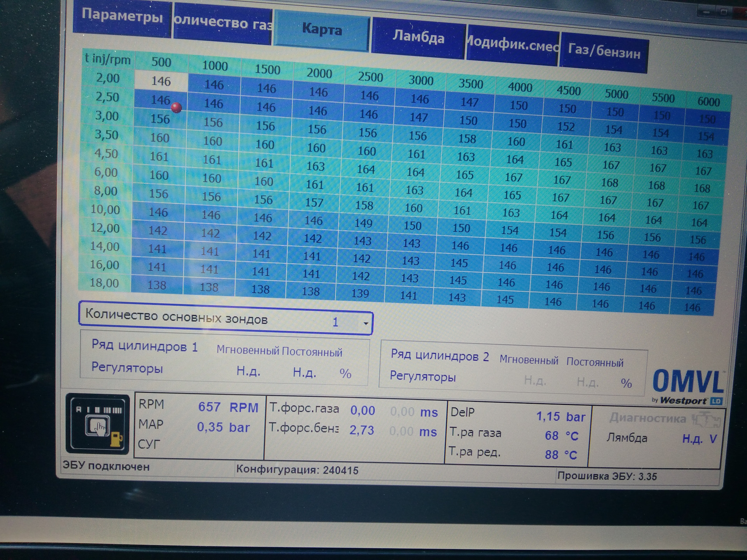Click the Конфигурация: 240415 status text
747x560 pixels.
297,470
